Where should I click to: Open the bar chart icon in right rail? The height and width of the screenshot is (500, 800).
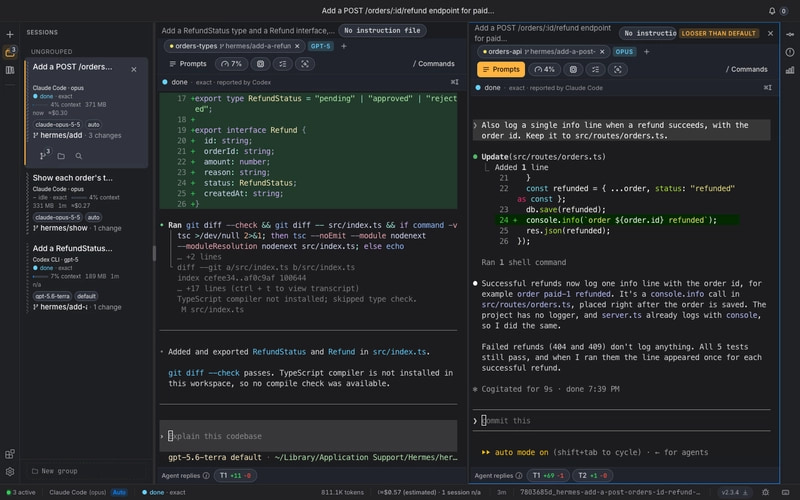coord(790,70)
